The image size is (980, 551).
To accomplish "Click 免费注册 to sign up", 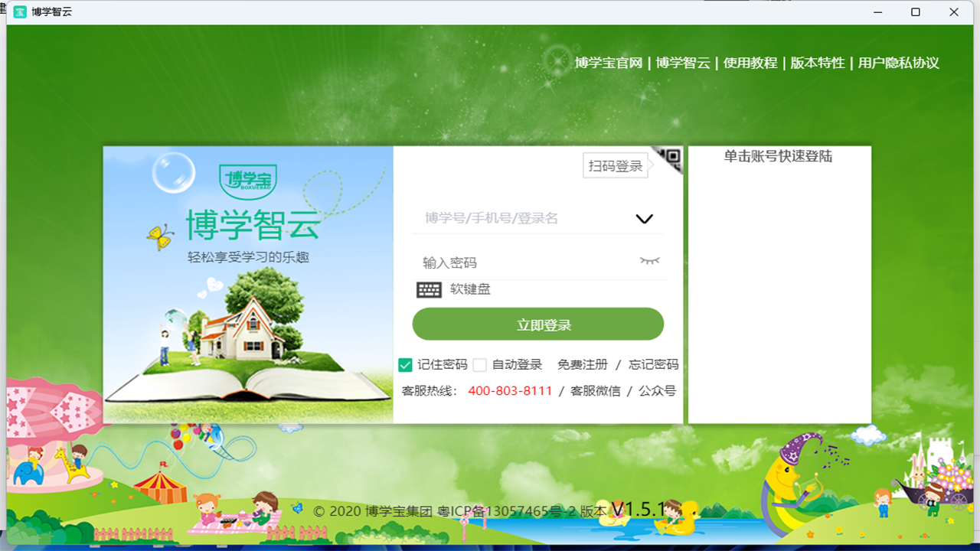I will click(x=583, y=365).
